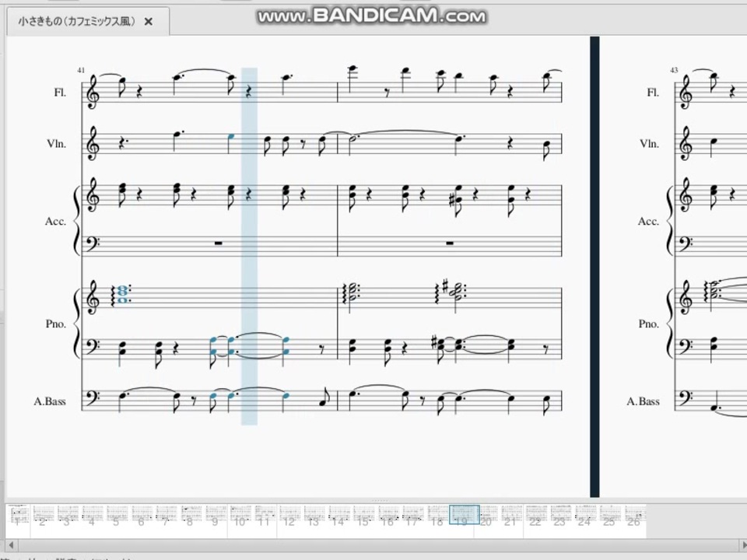Viewport: 747px width, 560px height.
Task: Click measure number 43
Action: [x=674, y=70]
